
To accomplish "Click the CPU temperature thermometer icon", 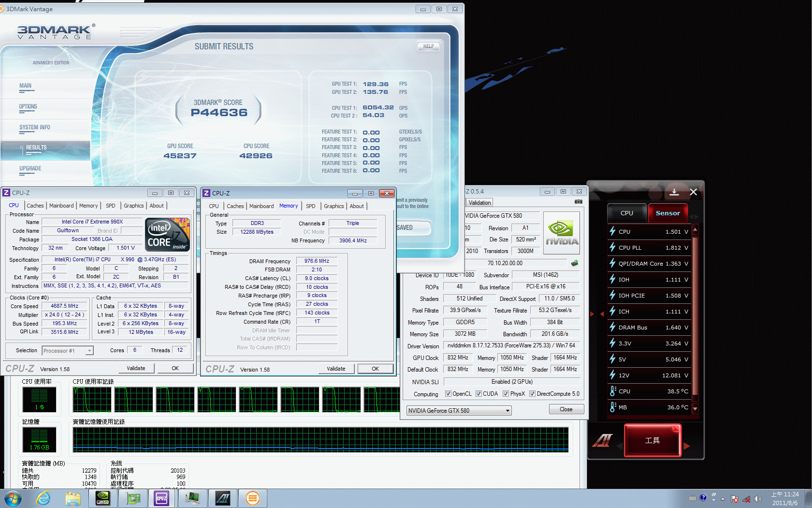I will 612,391.
